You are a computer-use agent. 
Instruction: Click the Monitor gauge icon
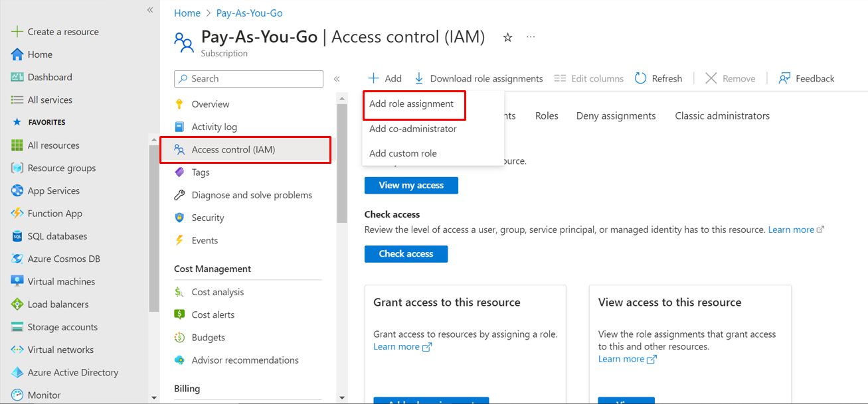(x=17, y=395)
